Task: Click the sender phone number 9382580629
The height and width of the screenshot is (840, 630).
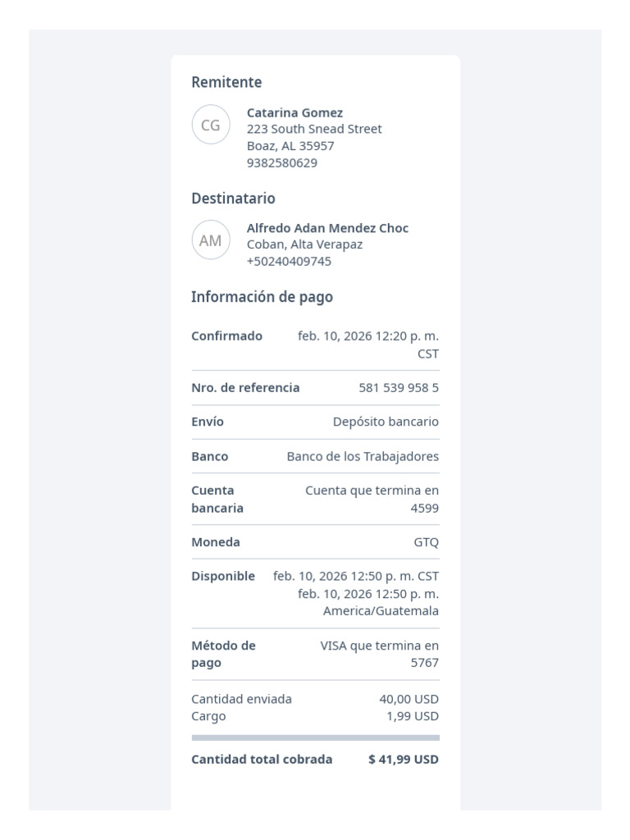Action: [282, 163]
